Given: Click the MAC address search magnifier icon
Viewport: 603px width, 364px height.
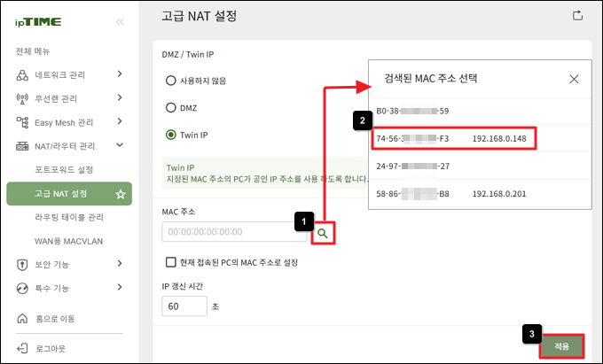Looking at the screenshot, I should [323, 233].
